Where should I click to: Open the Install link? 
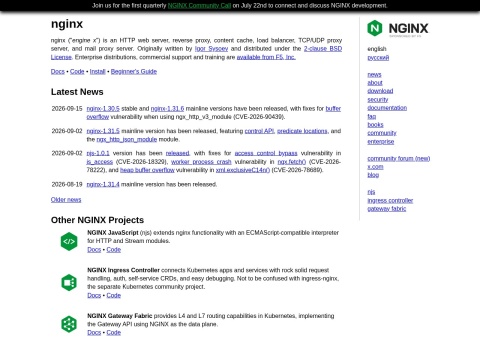point(97,72)
